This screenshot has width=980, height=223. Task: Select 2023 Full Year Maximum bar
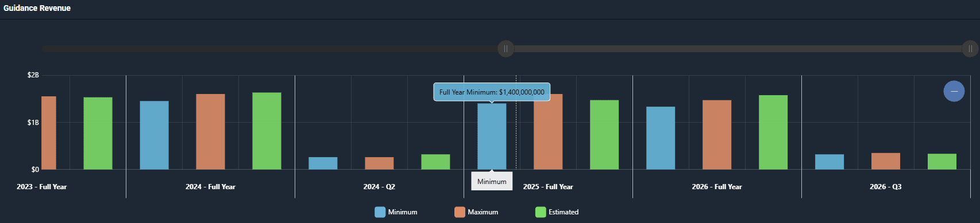click(49, 133)
